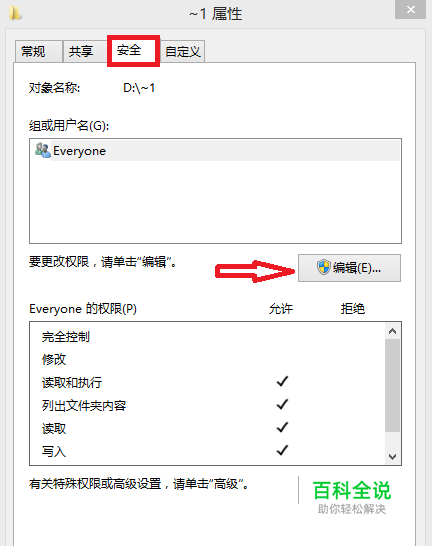Image resolution: width=432 pixels, height=546 pixels.
Task: Click the Everyone group users icon
Action: tap(43, 150)
